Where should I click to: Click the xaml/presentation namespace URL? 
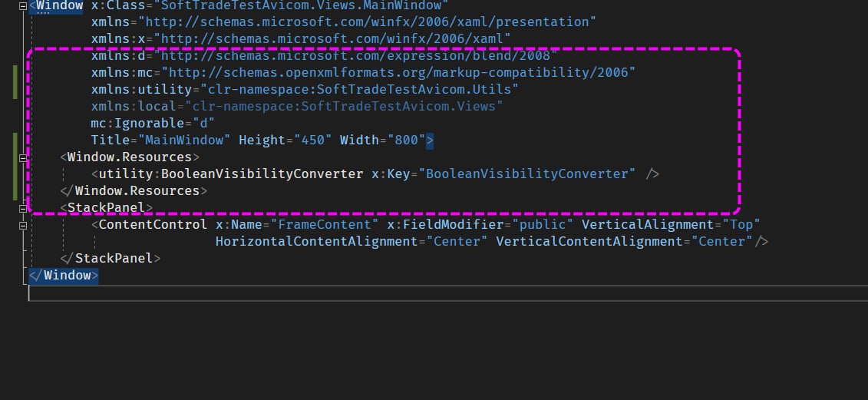pyautogui.click(x=367, y=21)
